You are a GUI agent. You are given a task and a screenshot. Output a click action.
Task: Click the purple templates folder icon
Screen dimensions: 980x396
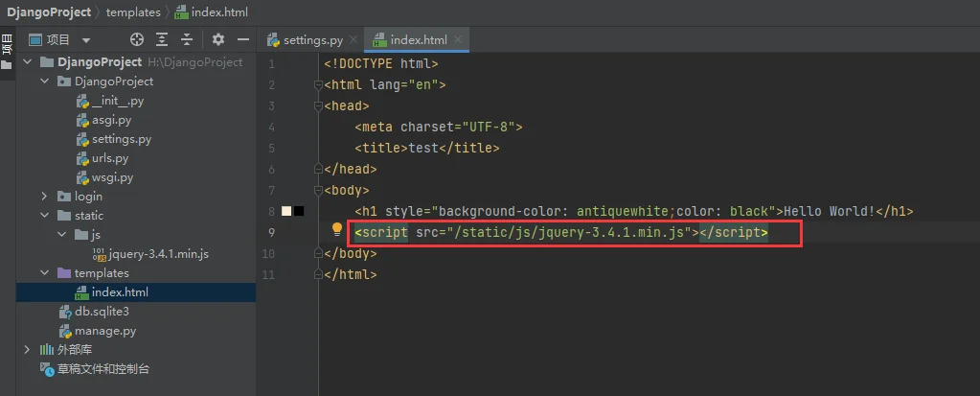[64, 272]
